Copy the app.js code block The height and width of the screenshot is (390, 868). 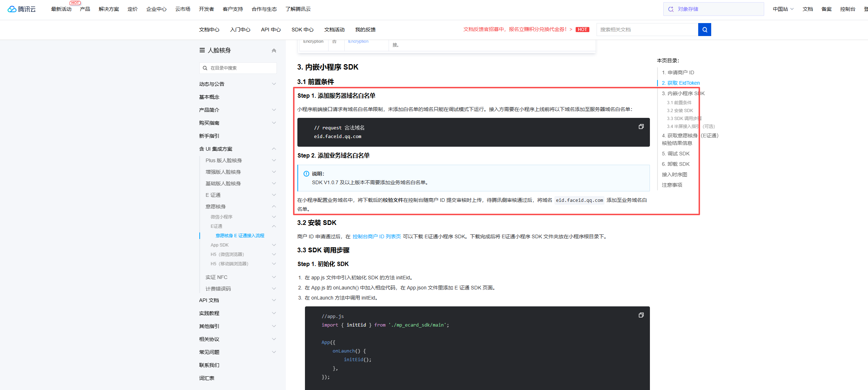click(x=641, y=315)
